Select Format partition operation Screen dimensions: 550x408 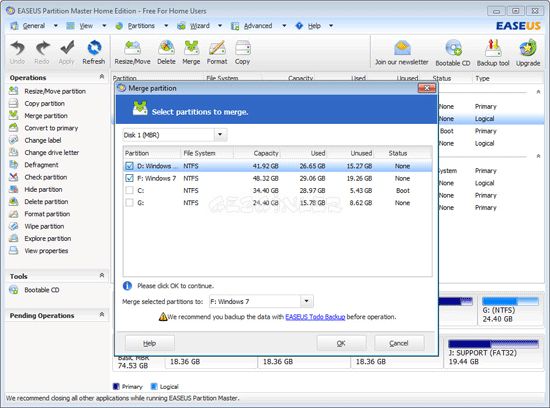pyautogui.click(x=47, y=214)
